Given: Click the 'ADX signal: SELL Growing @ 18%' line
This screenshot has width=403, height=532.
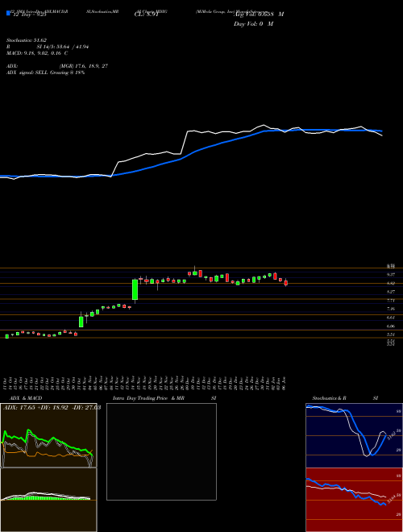Looking at the screenshot, I should (45, 73).
